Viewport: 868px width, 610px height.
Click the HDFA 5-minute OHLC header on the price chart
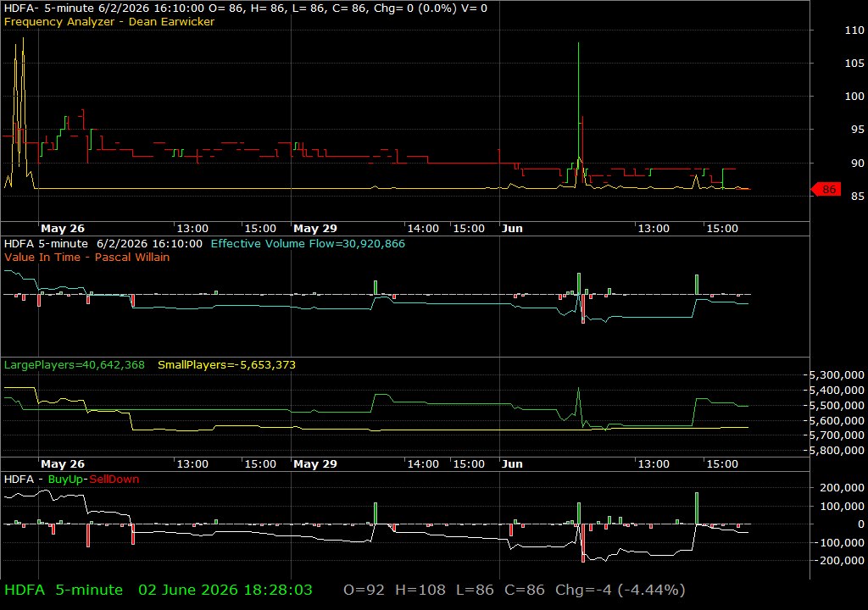pos(245,8)
